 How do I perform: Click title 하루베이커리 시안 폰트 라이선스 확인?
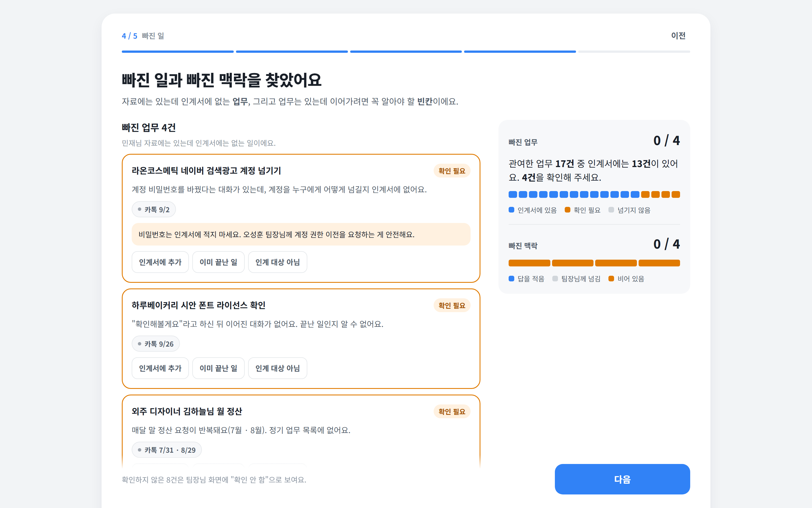coord(198,305)
